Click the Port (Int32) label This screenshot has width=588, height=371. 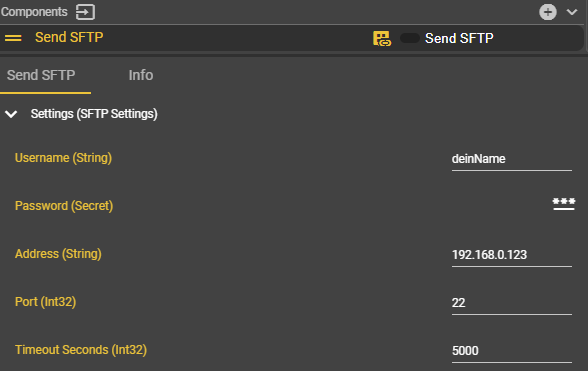click(x=45, y=302)
